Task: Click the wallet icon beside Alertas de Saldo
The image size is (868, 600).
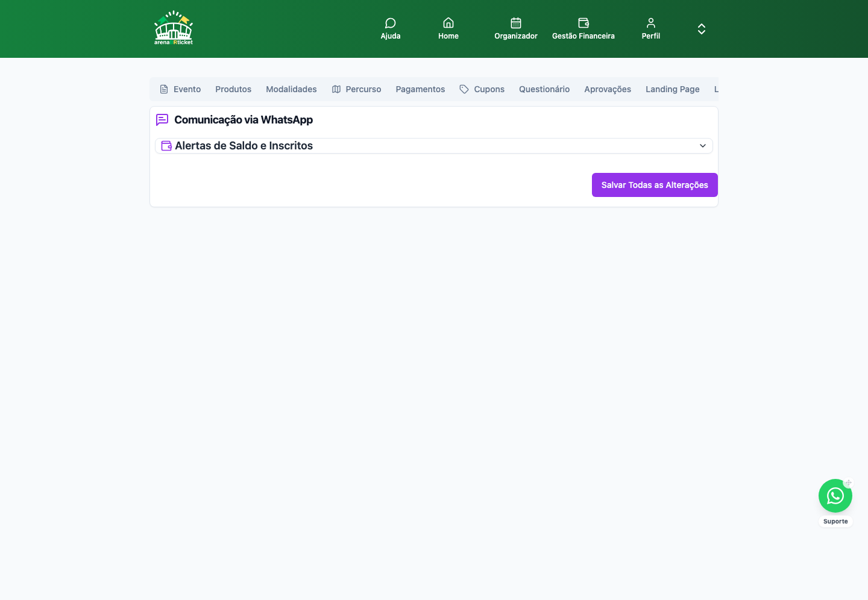Action: click(x=167, y=146)
